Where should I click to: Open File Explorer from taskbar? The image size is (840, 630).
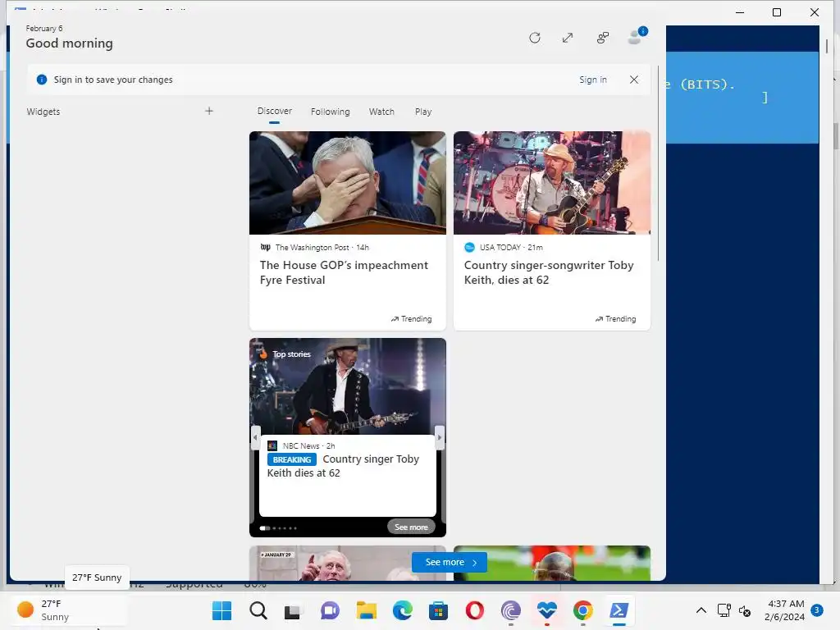367,610
